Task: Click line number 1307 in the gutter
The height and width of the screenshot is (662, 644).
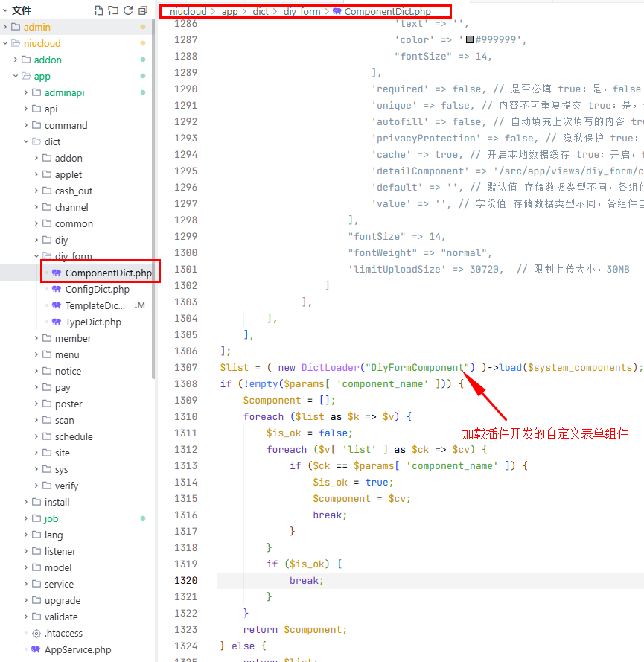Action: click(185, 368)
